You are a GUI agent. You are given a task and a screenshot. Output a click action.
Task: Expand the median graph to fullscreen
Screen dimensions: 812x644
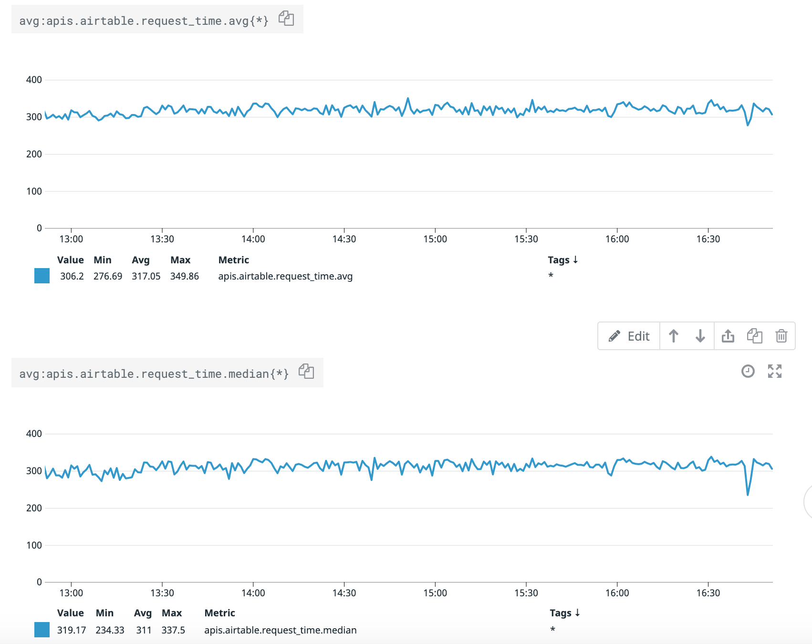pyautogui.click(x=775, y=372)
